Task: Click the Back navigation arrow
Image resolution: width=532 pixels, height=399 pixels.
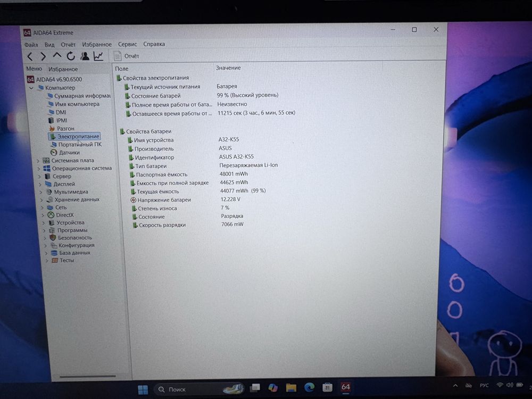Action: click(x=30, y=56)
